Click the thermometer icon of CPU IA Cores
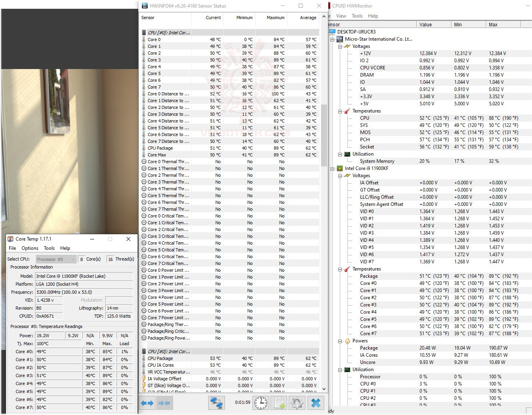Image resolution: width=532 pixels, height=415 pixels. pyautogui.click(x=144, y=365)
